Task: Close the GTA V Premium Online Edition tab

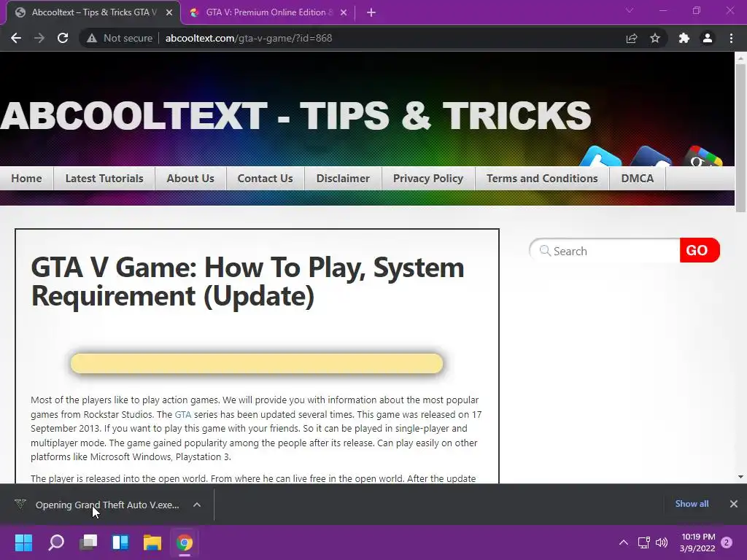Action: click(344, 12)
